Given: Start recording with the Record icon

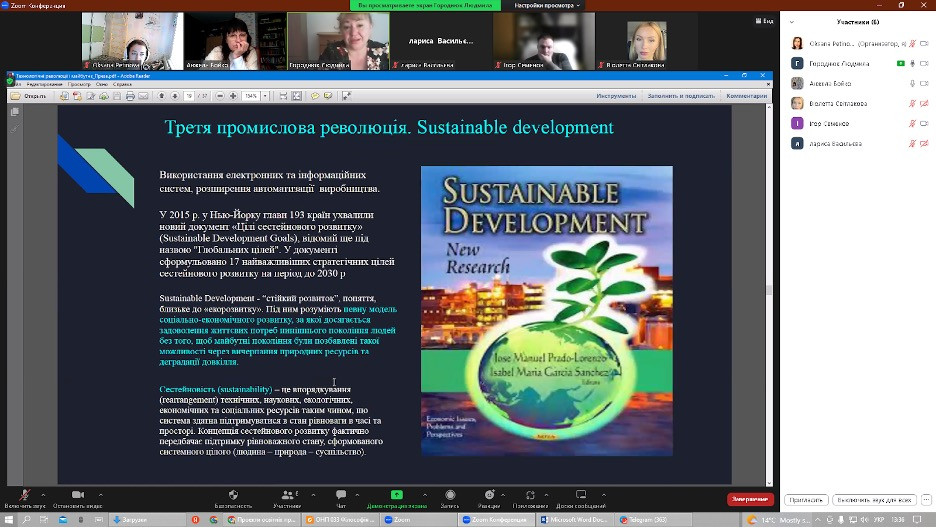Looking at the screenshot, I should (x=449, y=495).
